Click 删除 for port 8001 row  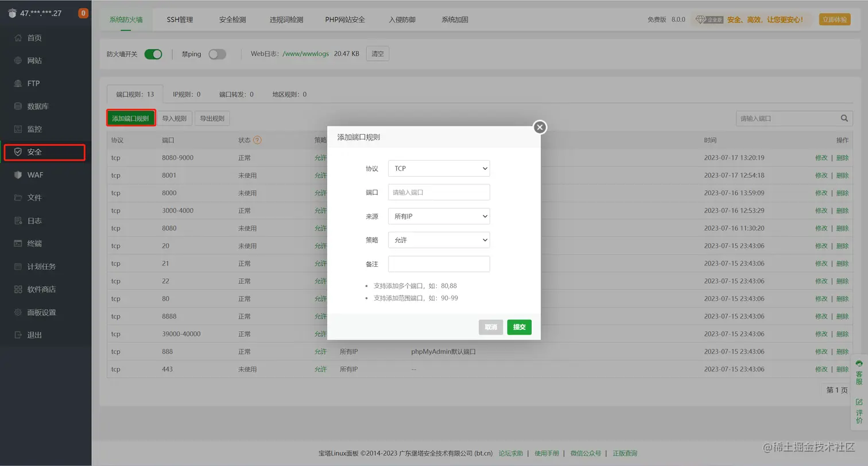(843, 176)
